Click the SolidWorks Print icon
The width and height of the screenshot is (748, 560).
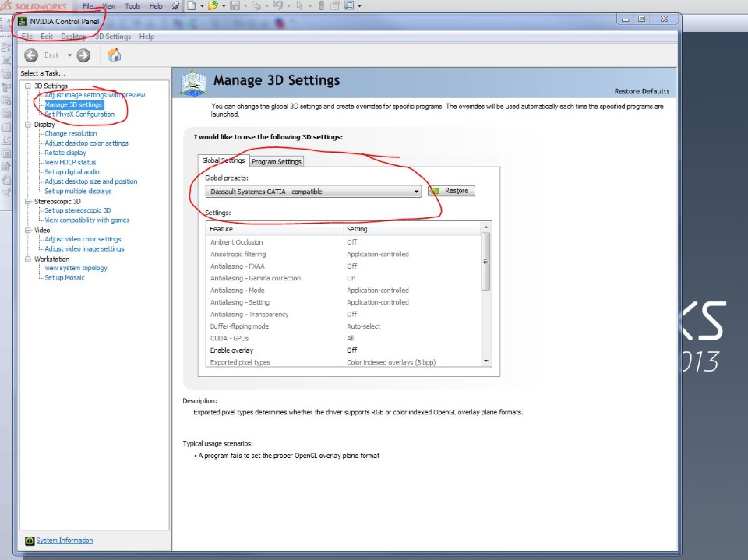[x=256, y=5]
